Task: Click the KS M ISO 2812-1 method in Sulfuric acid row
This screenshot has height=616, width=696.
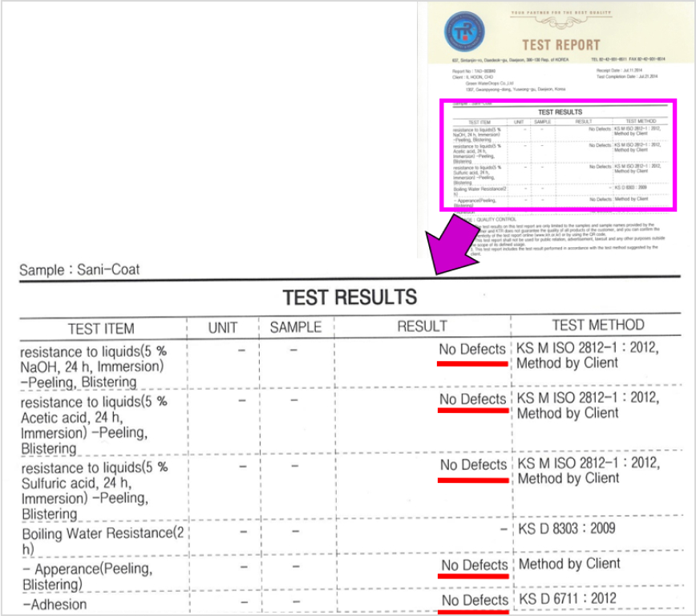Action: (x=589, y=470)
